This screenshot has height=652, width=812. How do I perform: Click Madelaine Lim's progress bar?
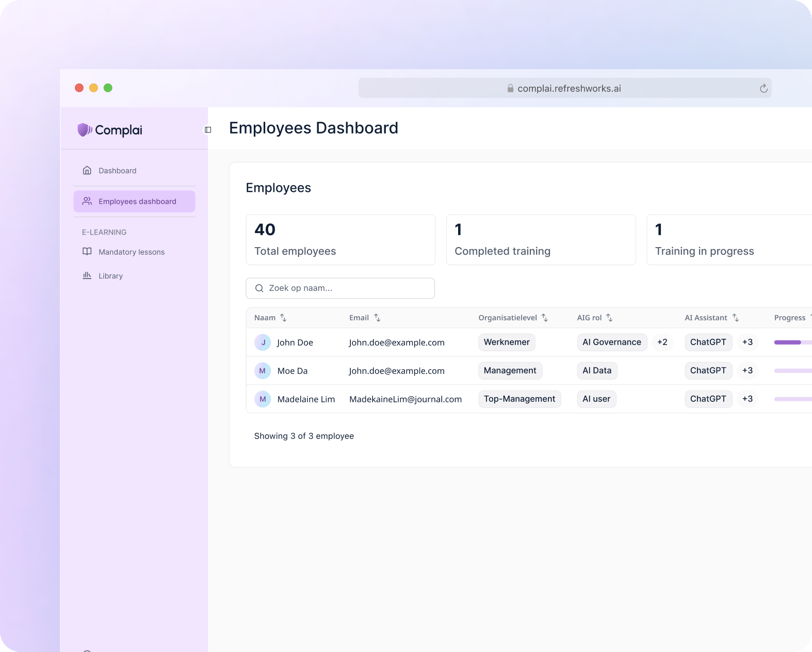click(793, 399)
